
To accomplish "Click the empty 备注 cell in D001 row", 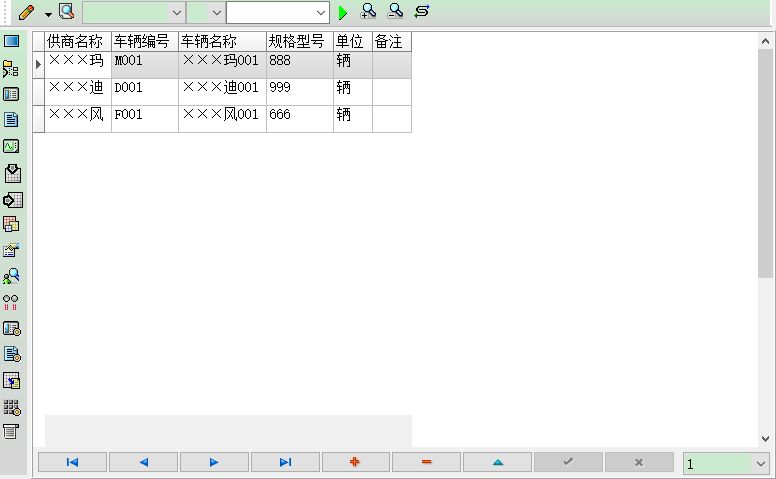I will [x=392, y=92].
